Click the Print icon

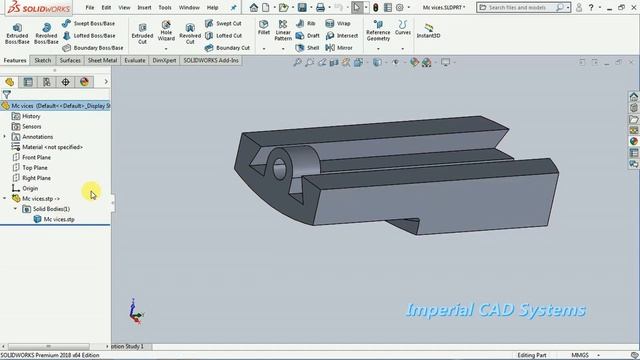[x=321, y=7]
